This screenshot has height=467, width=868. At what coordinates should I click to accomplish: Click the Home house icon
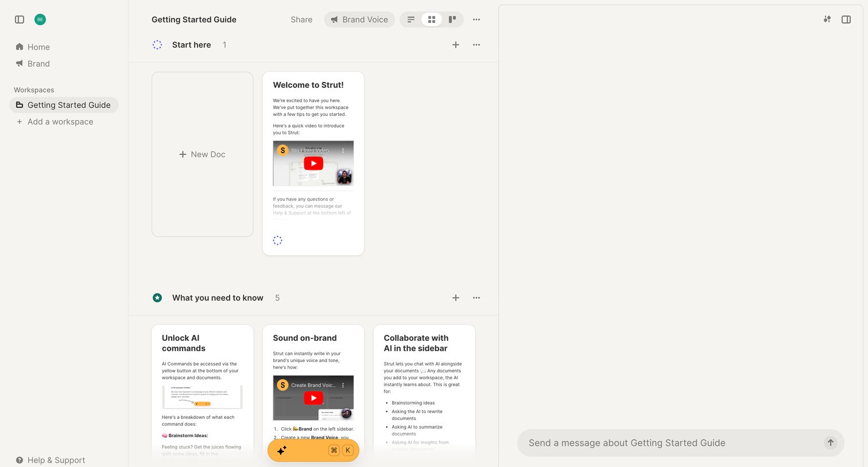[x=20, y=46]
